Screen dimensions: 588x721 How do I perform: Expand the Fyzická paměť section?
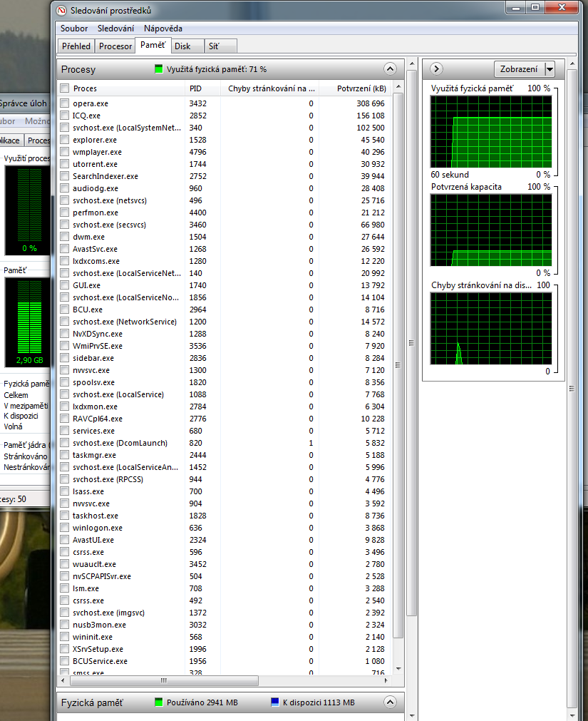pyautogui.click(x=389, y=702)
